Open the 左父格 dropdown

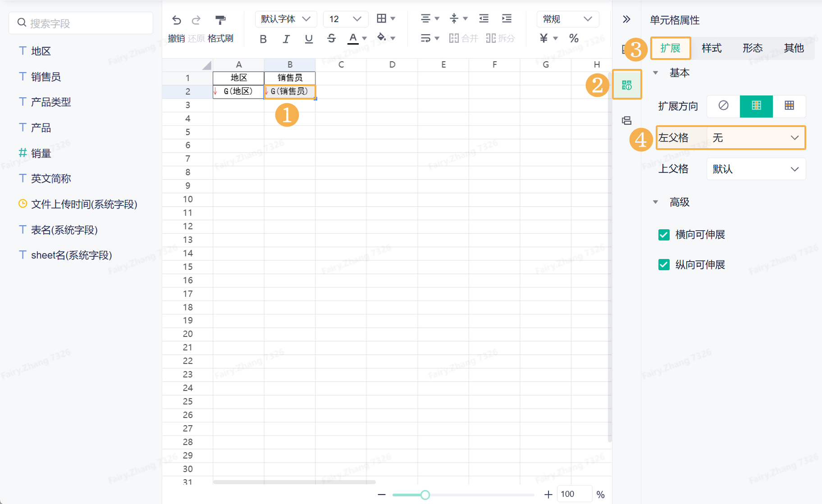[x=756, y=138]
